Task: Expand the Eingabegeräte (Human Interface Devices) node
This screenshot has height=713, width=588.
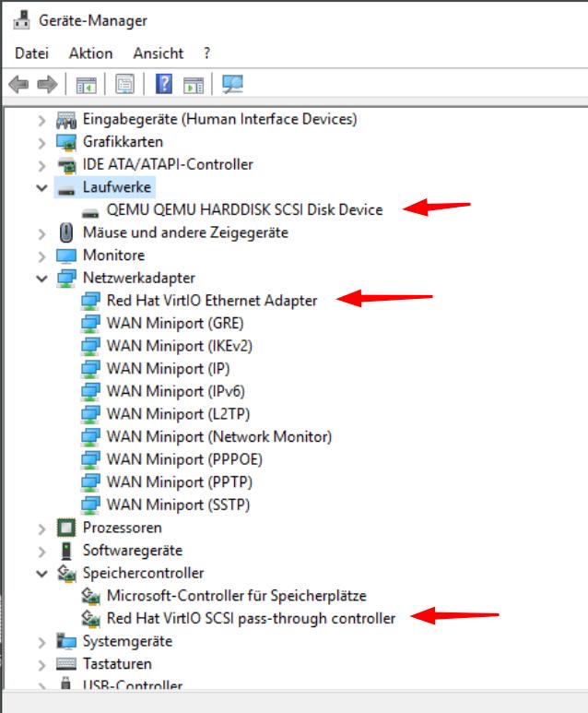Action: coord(41,121)
